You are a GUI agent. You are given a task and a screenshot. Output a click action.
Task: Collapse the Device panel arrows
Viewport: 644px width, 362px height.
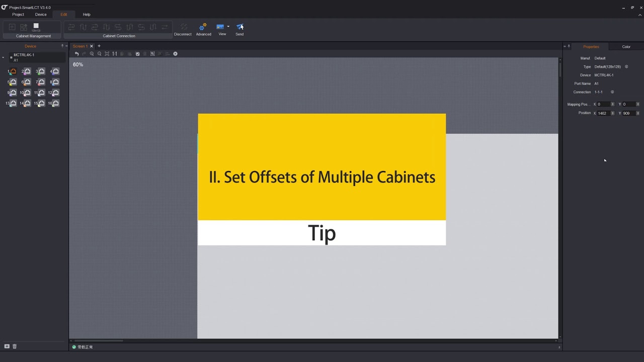pyautogui.click(x=66, y=46)
